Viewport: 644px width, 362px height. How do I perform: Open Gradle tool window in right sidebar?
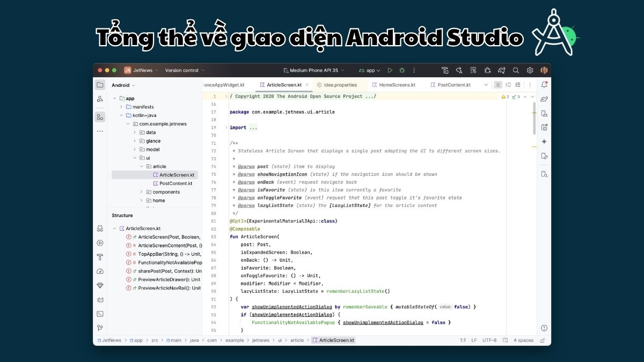coord(544,99)
